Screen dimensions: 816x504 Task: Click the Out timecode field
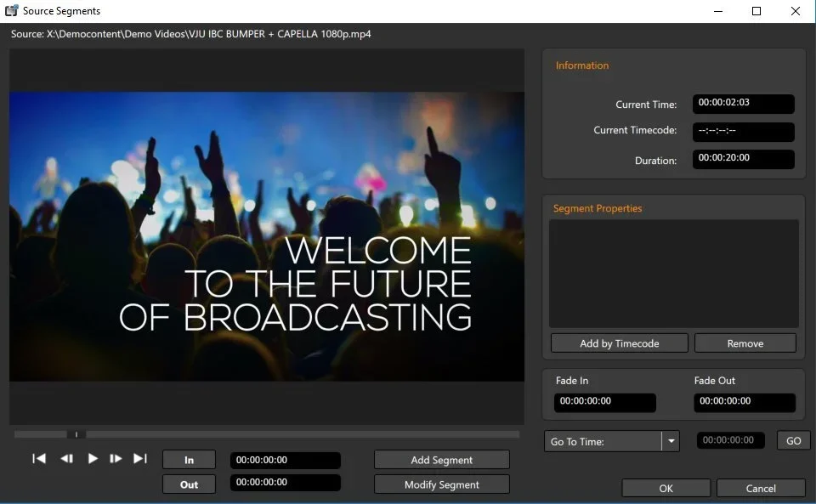(286, 483)
